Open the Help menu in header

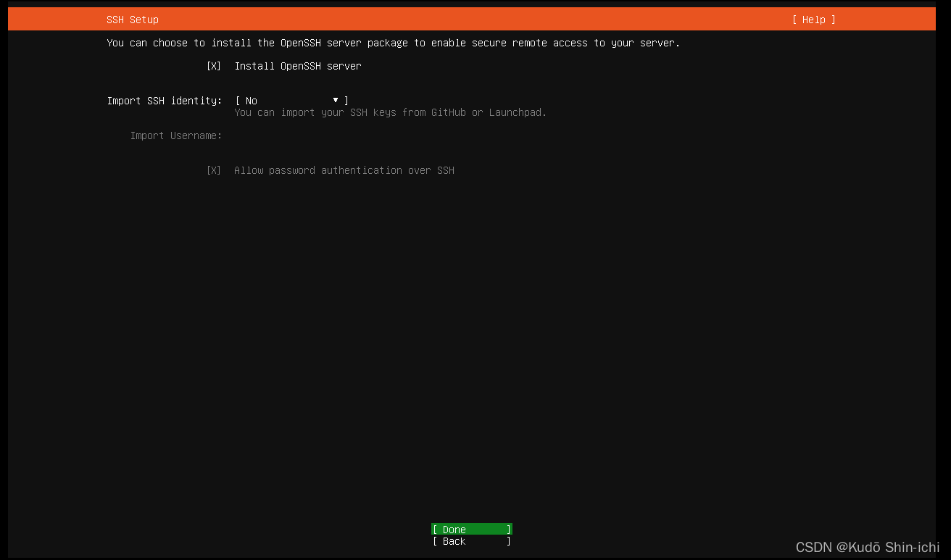(813, 20)
